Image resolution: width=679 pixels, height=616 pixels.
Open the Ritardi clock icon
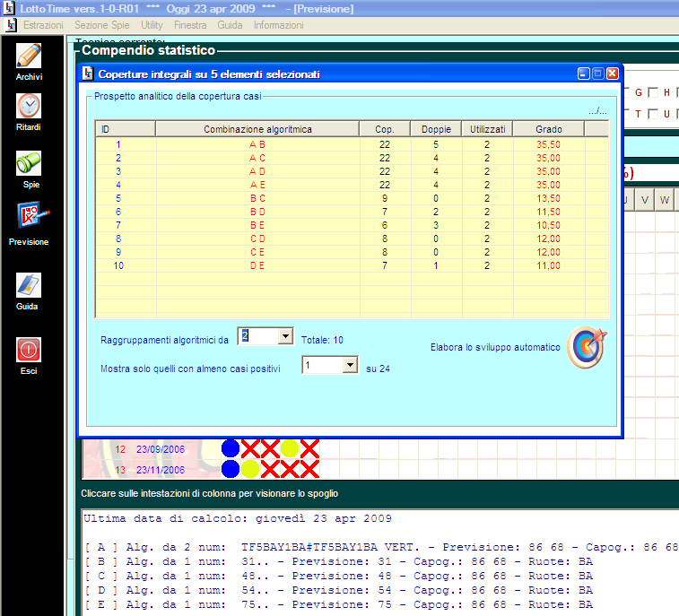tap(29, 106)
